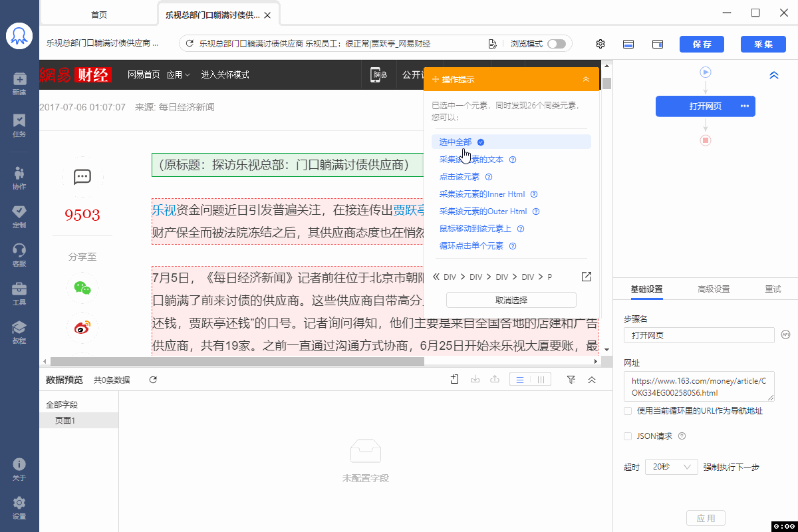Click the 点击该元素 option

460,177
